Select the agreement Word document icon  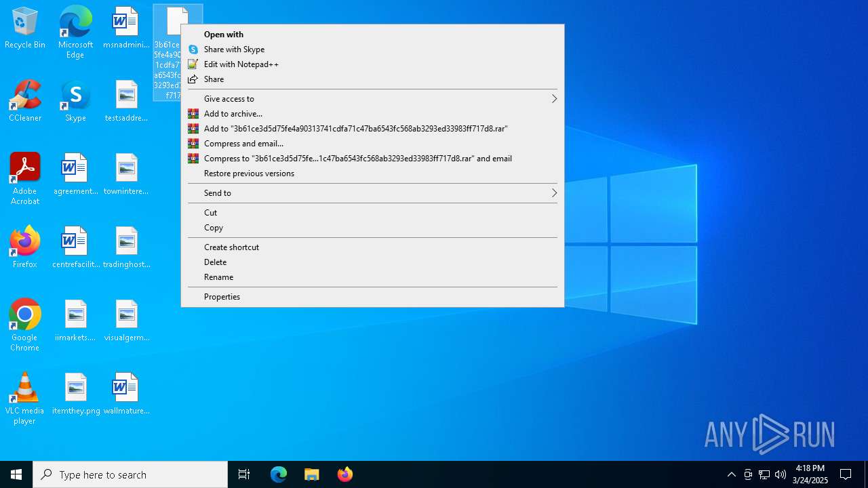(x=75, y=175)
